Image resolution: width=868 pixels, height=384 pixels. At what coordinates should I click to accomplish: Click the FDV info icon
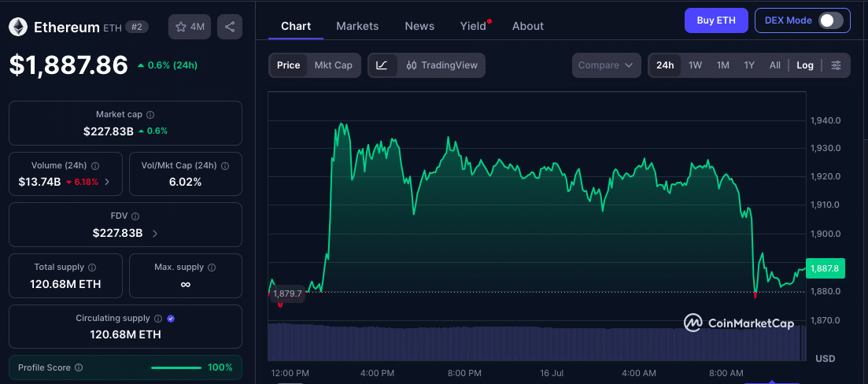pyautogui.click(x=135, y=216)
